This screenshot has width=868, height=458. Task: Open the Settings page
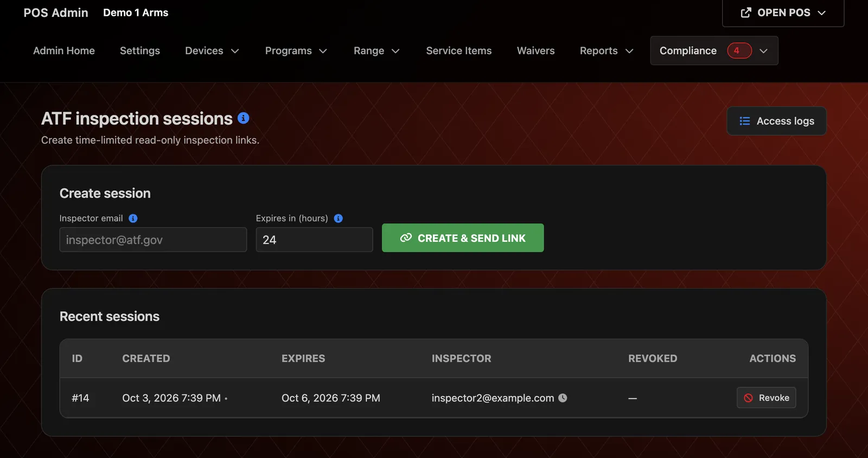tap(140, 50)
